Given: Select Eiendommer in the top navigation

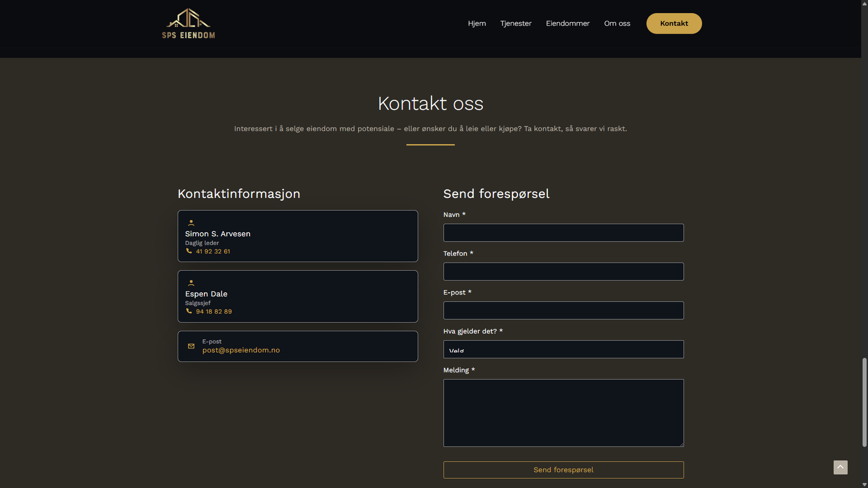Looking at the screenshot, I should coord(567,23).
